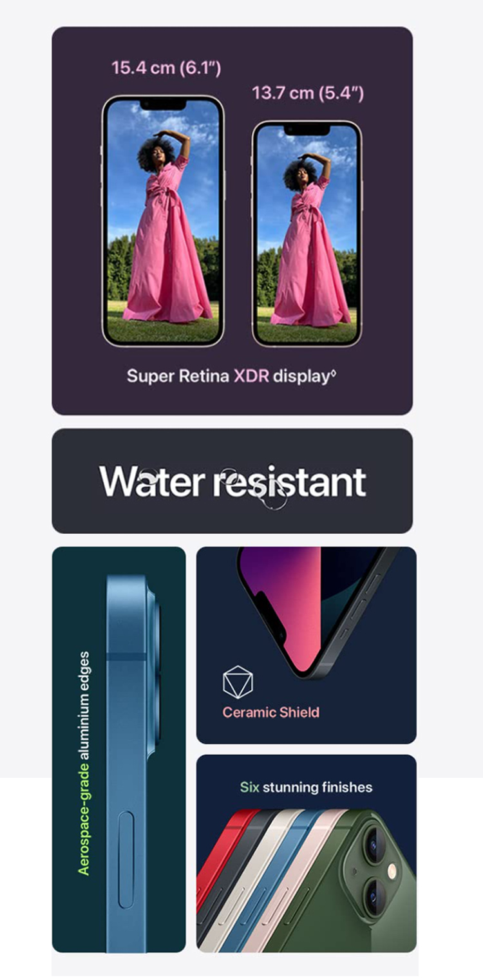
Task: Click the Six stunning finishes heading
Action: 306,787
